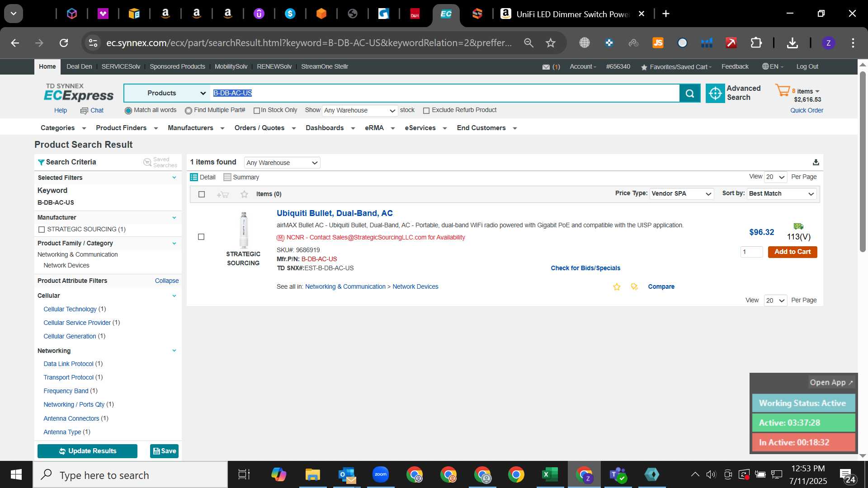Viewport: 868px width, 488px height.
Task: Click the browser refresh icon
Action: coord(64,43)
